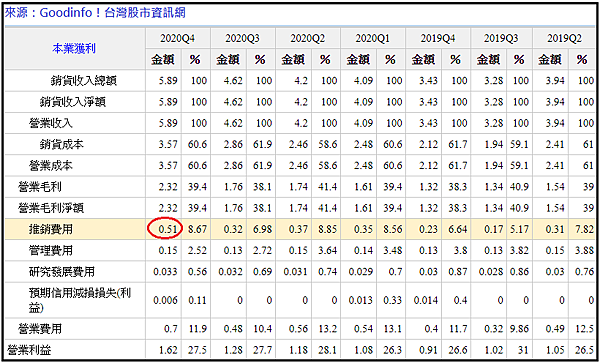
Task: Click 營業利益 percentage 27.7 for 2020Q3
Action: (x=262, y=350)
